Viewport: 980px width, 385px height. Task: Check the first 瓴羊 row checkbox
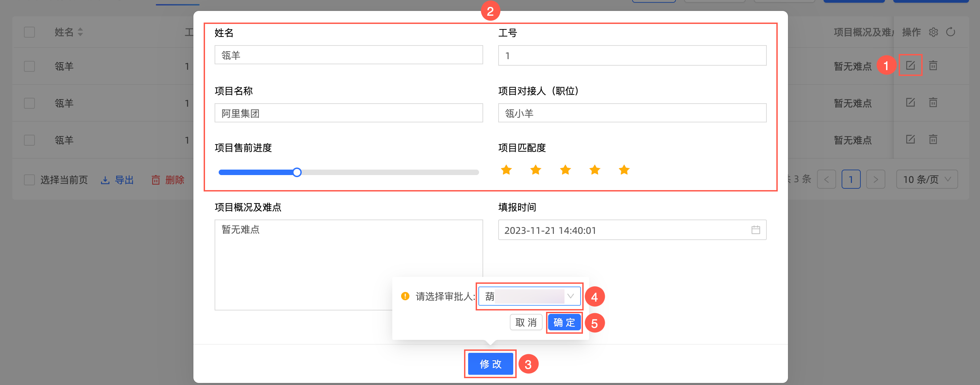point(29,66)
